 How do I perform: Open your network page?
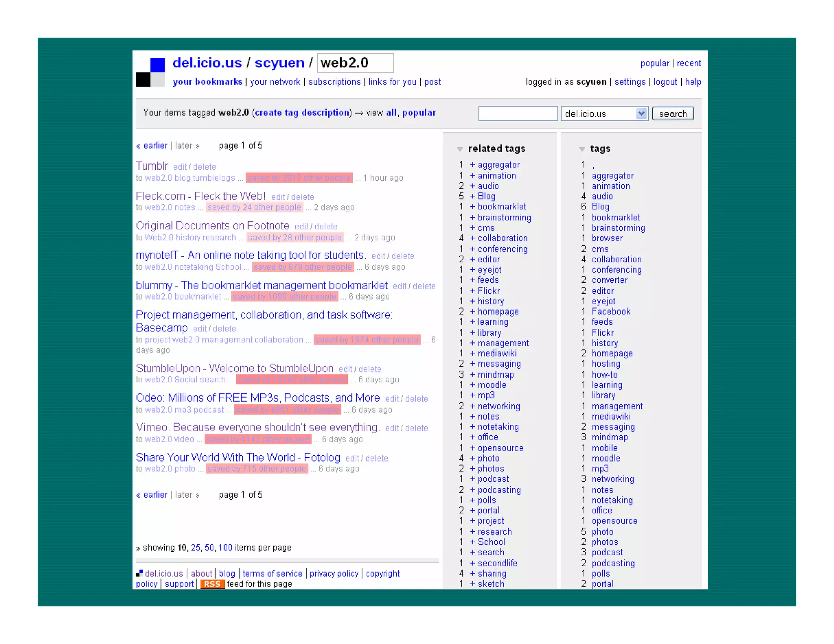(x=275, y=81)
